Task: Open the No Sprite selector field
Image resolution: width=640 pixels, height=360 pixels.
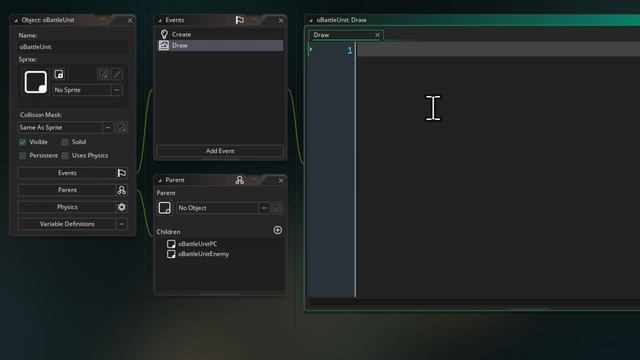Action: pos(82,90)
